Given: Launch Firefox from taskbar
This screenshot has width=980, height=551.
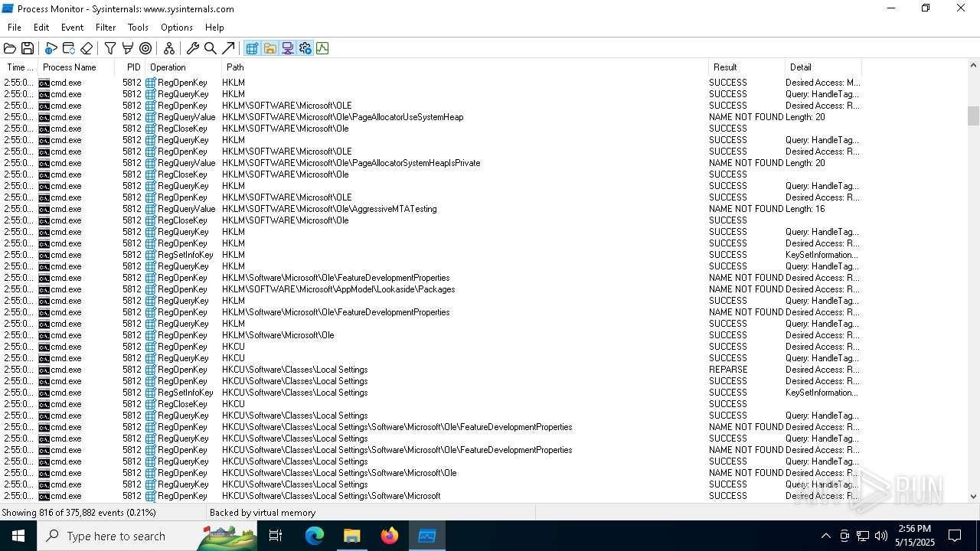Looking at the screenshot, I should [x=389, y=536].
